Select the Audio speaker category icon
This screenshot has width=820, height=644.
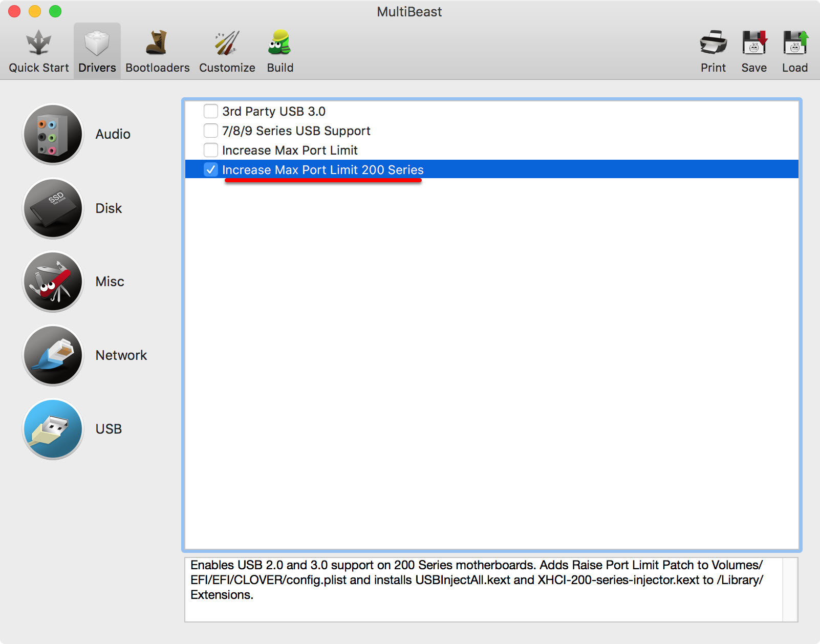click(x=53, y=134)
